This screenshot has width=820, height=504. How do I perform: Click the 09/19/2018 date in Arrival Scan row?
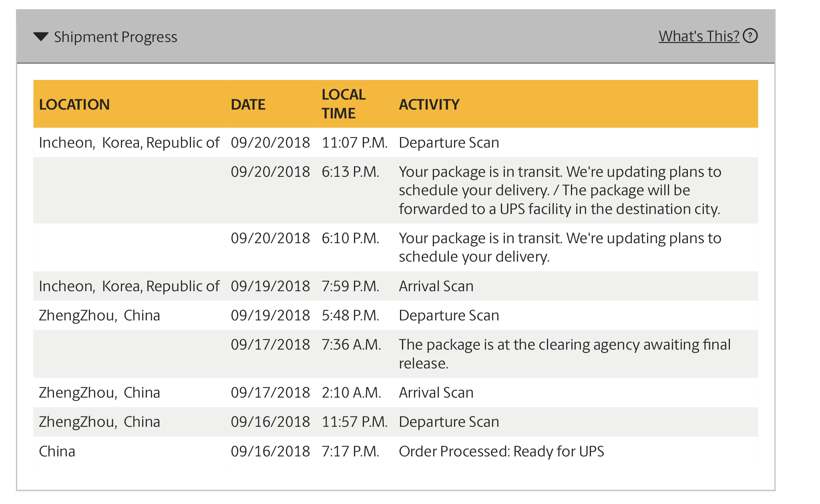270,286
